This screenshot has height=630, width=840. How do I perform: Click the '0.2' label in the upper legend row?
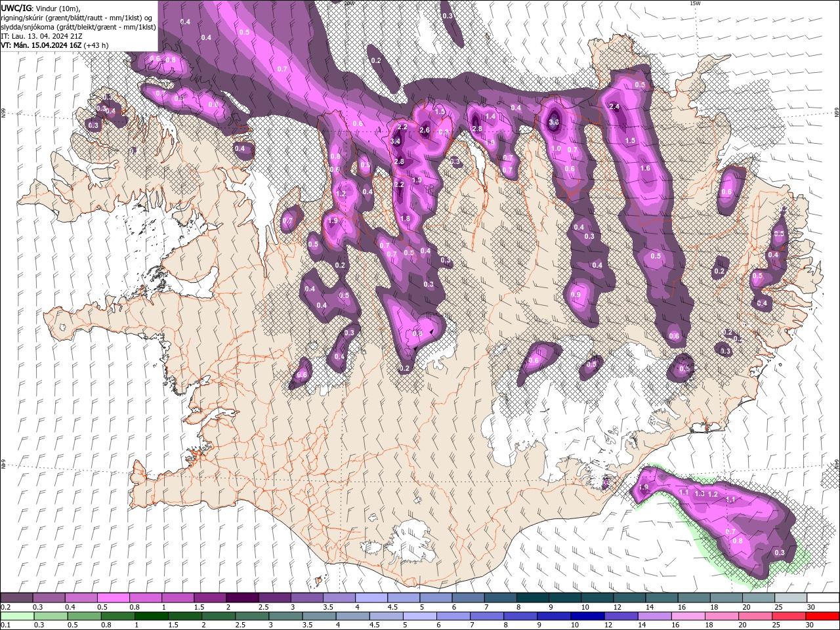point(6,607)
